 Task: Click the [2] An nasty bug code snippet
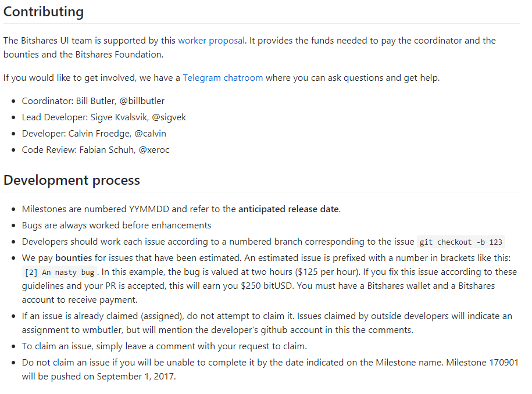pos(59,273)
